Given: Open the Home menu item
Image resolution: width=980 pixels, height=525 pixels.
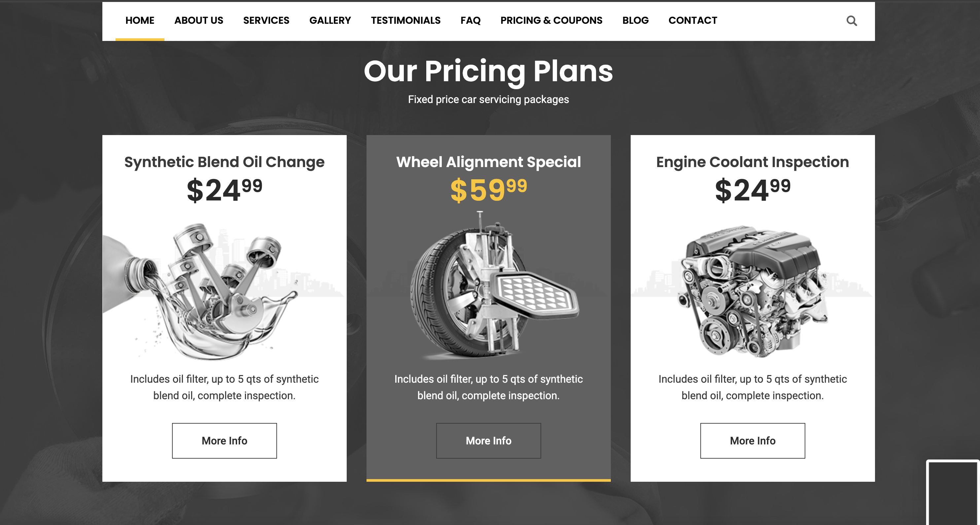Looking at the screenshot, I should (x=140, y=20).
